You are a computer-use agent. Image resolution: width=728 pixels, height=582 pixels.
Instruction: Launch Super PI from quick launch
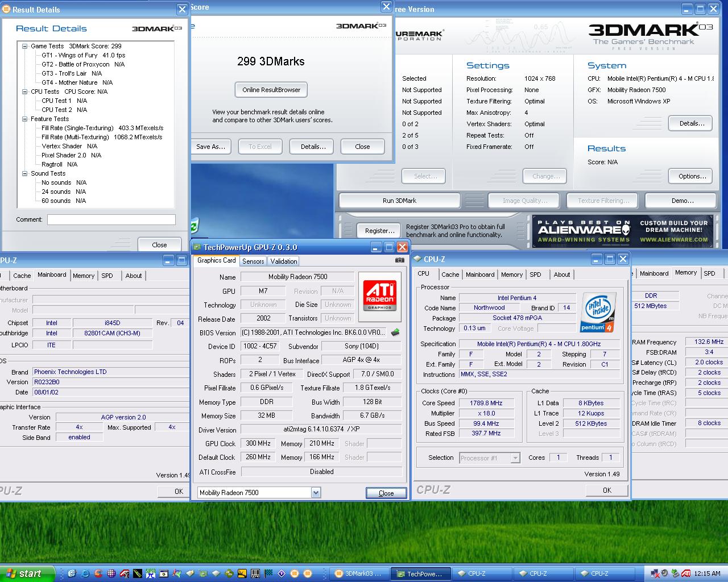150,573
